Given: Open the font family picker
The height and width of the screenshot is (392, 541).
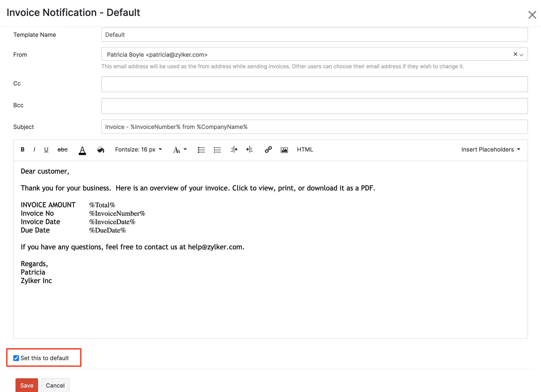Looking at the screenshot, I should tap(179, 149).
